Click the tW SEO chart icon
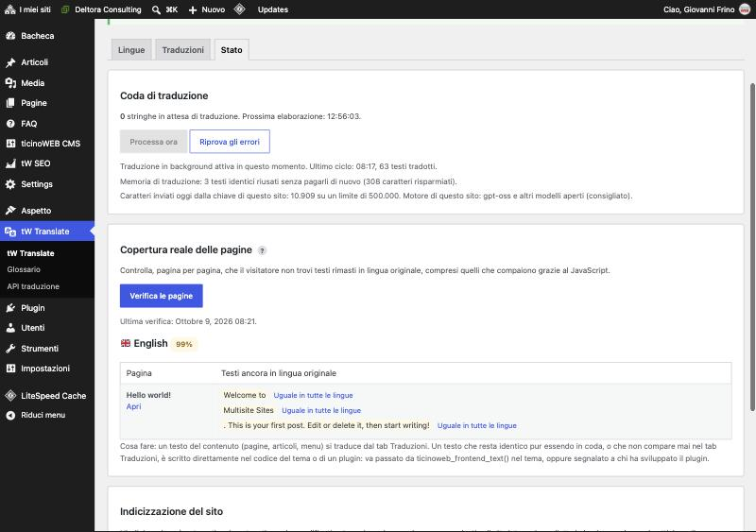This screenshot has width=756, height=532. coord(10,163)
